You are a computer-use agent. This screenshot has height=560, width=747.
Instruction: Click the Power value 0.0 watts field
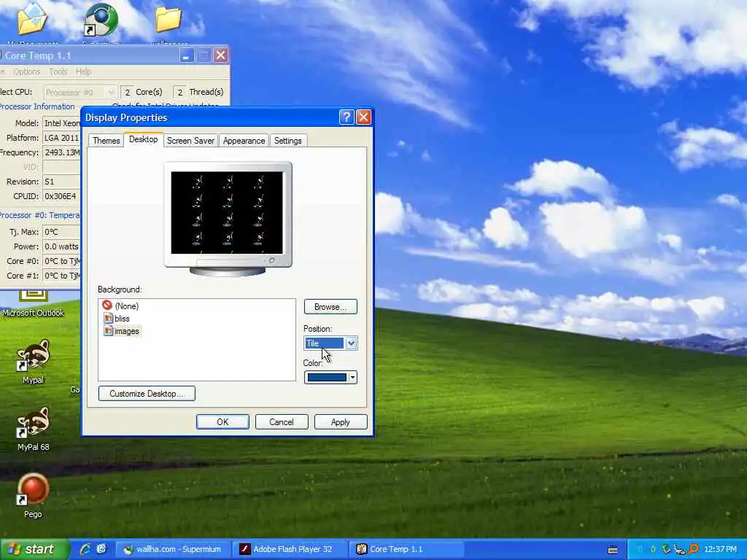(x=61, y=246)
